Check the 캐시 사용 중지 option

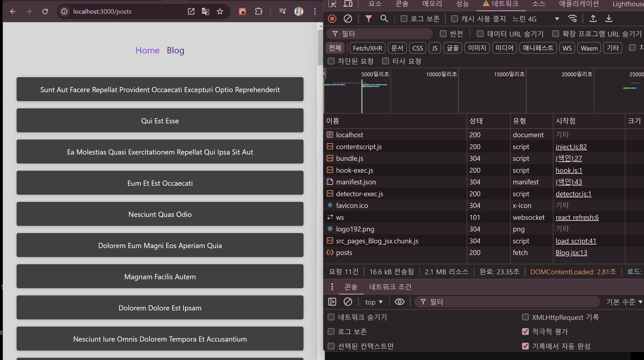pyautogui.click(x=455, y=19)
